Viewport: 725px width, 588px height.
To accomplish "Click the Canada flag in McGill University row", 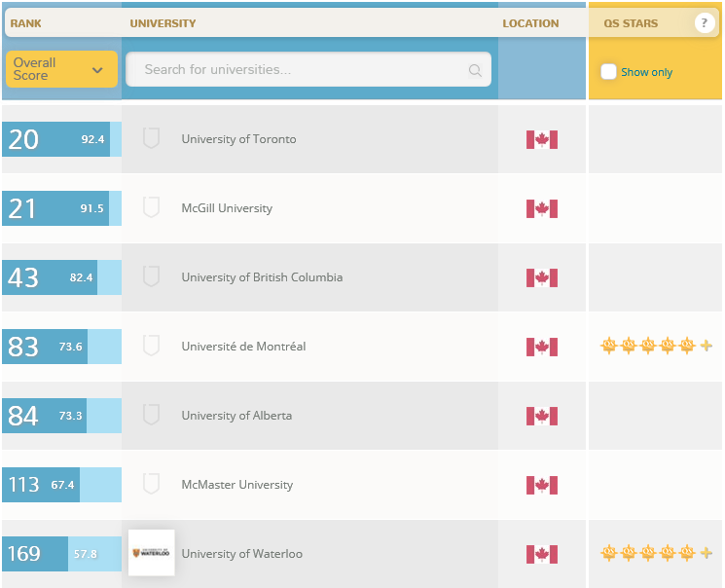I will click(x=542, y=208).
